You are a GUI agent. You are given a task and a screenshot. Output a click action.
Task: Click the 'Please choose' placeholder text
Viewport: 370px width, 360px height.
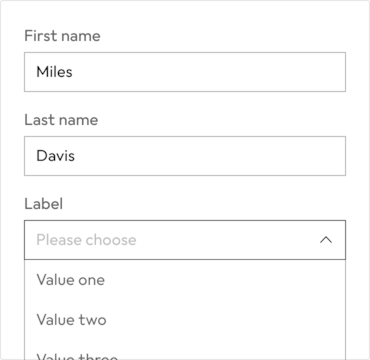click(86, 240)
